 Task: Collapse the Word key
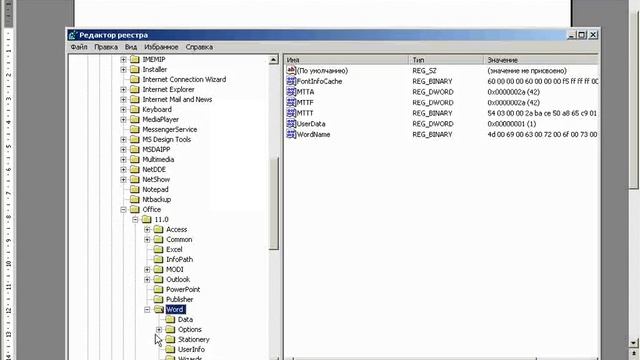147,310
